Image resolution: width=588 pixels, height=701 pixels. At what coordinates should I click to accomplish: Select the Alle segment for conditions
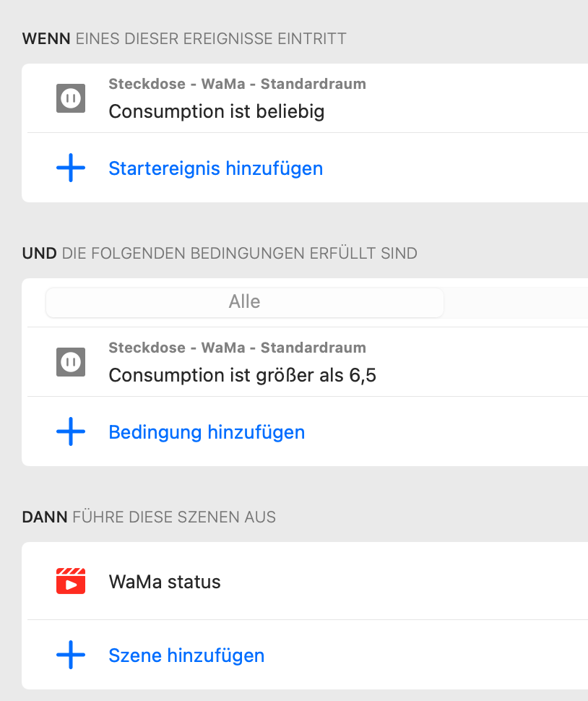(244, 302)
